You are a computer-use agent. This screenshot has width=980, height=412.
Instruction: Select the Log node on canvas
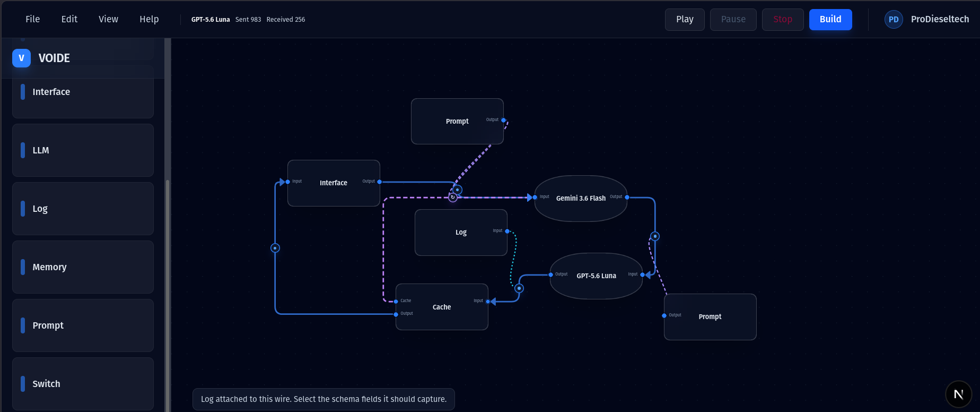click(x=461, y=233)
